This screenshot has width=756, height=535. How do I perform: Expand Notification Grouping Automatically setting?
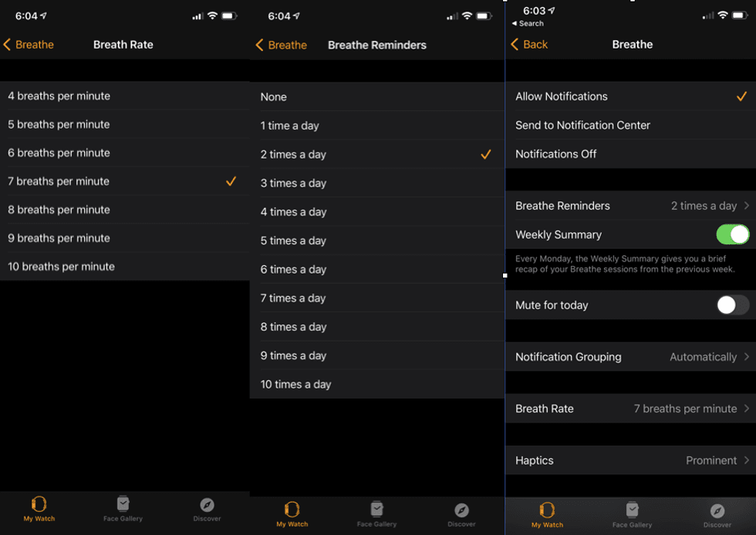[x=631, y=357]
